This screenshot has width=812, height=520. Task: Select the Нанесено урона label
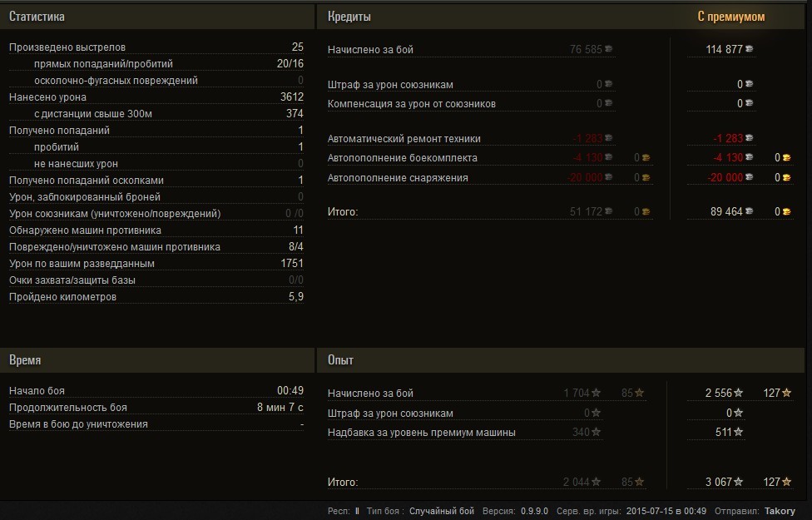(x=47, y=97)
